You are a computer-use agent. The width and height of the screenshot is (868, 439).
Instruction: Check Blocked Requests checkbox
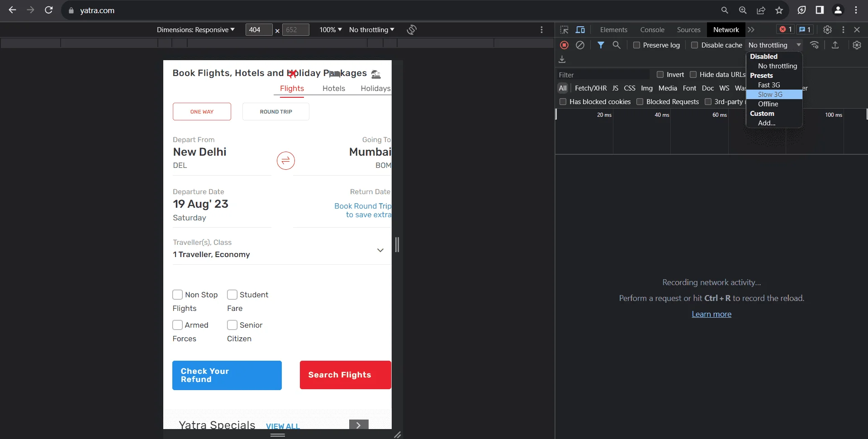coord(640,102)
